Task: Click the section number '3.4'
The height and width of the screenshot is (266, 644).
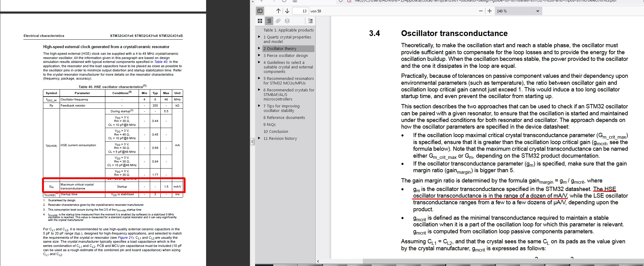Action: [374, 33]
